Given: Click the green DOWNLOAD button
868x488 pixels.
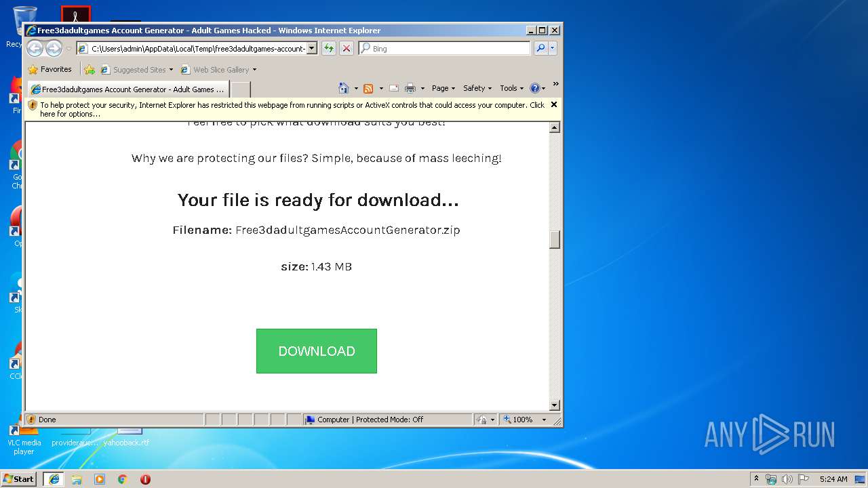Looking at the screenshot, I should [317, 351].
